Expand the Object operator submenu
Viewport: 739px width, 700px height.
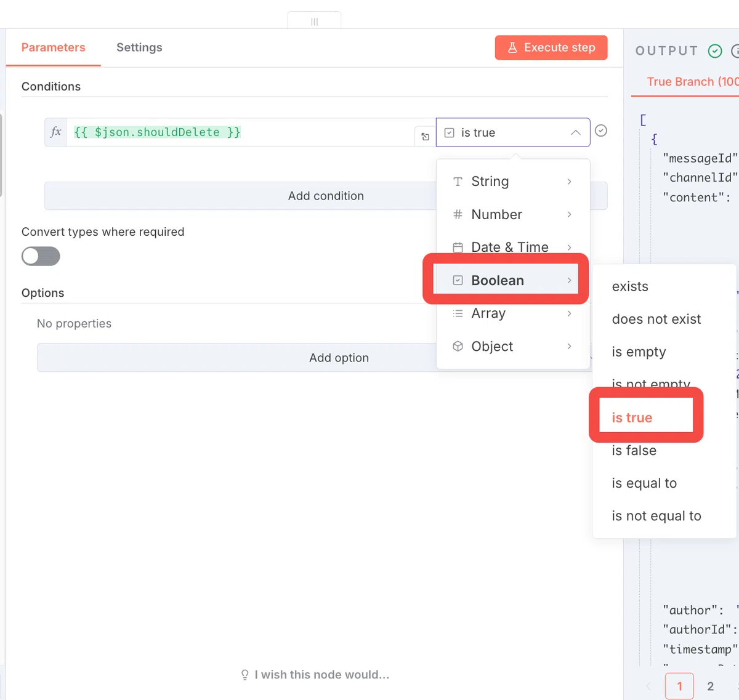pos(513,347)
